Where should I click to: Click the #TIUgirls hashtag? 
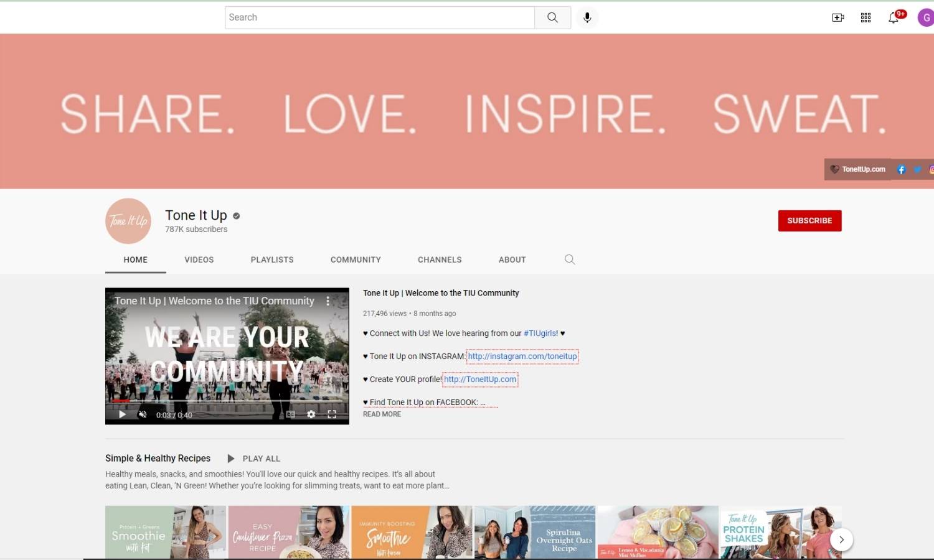click(541, 334)
